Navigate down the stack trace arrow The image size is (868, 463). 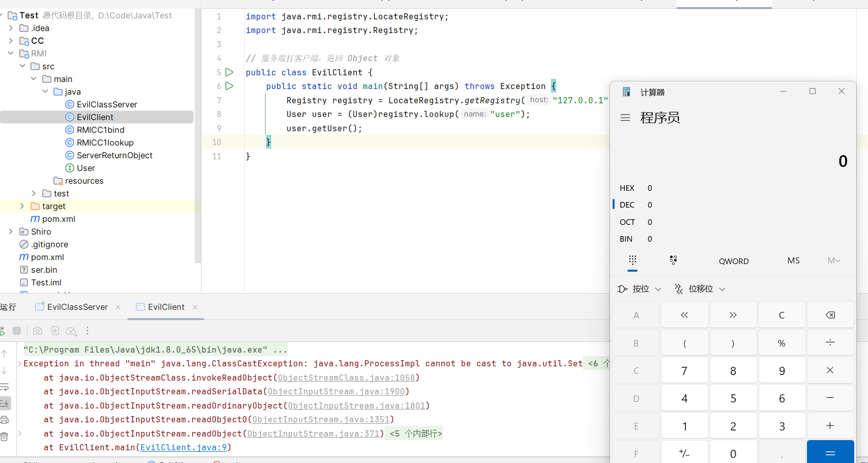click(5, 370)
